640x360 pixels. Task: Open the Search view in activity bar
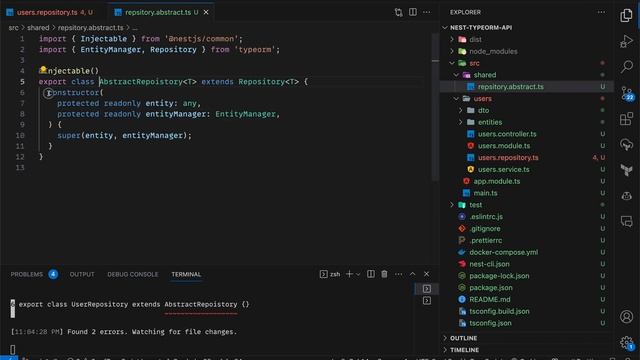[x=626, y=67]
